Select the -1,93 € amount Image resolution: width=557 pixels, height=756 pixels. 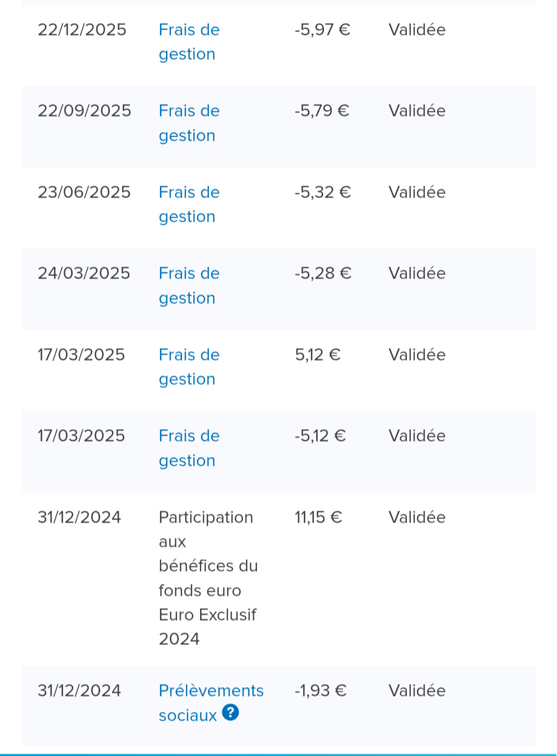tap(320, 690)
